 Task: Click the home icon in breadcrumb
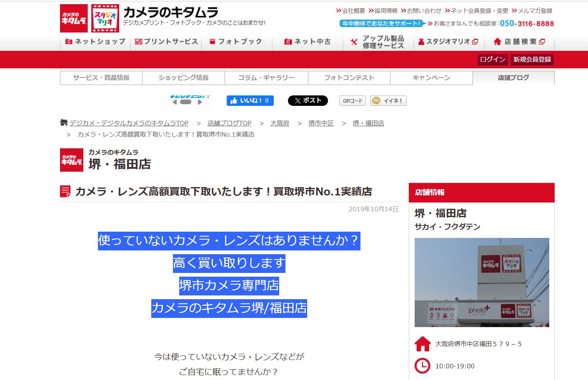point(64,122)
